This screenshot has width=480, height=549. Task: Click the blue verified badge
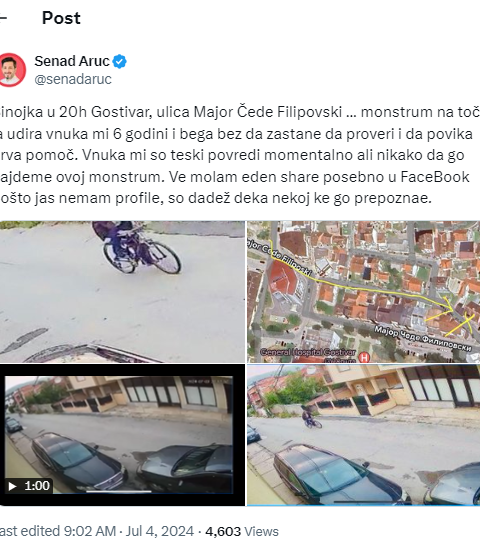[120, 61]
